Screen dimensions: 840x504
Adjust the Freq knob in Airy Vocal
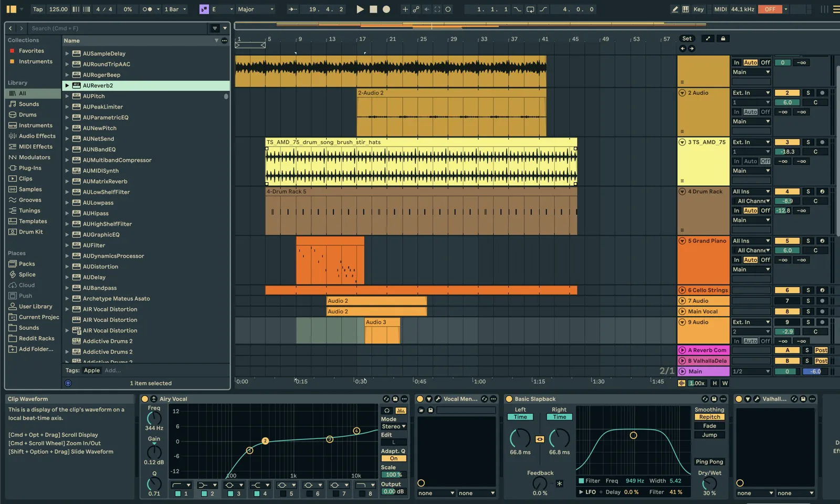click(154, 418)
